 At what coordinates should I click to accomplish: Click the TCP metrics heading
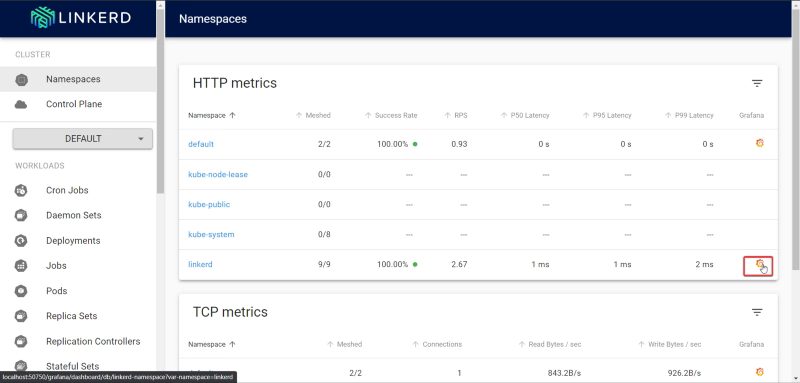tap(230, 312)
